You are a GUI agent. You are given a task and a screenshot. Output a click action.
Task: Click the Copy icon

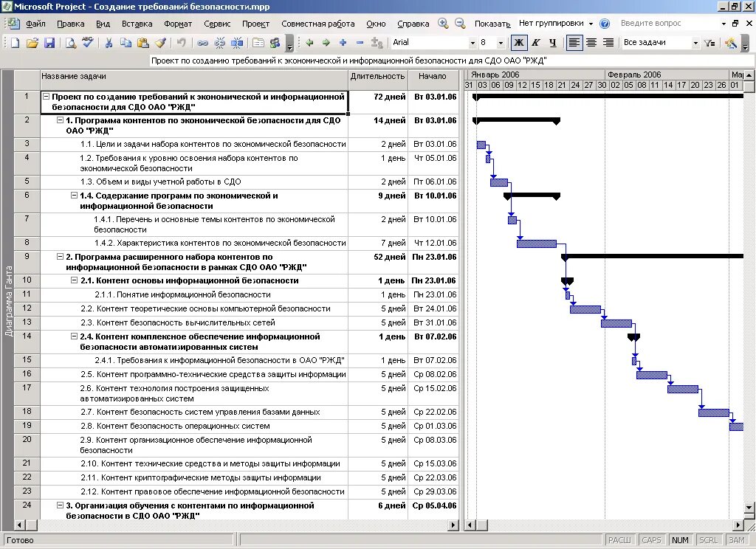pyautogui.click(x=126, y=43)
